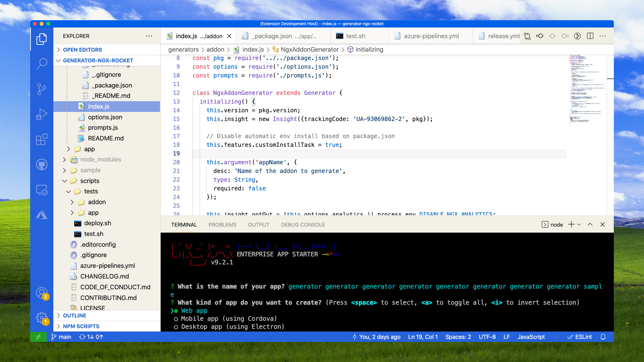Click the azure-pipelines.yml editor tab
Screen dimensions: 644x362
[431, 36]
